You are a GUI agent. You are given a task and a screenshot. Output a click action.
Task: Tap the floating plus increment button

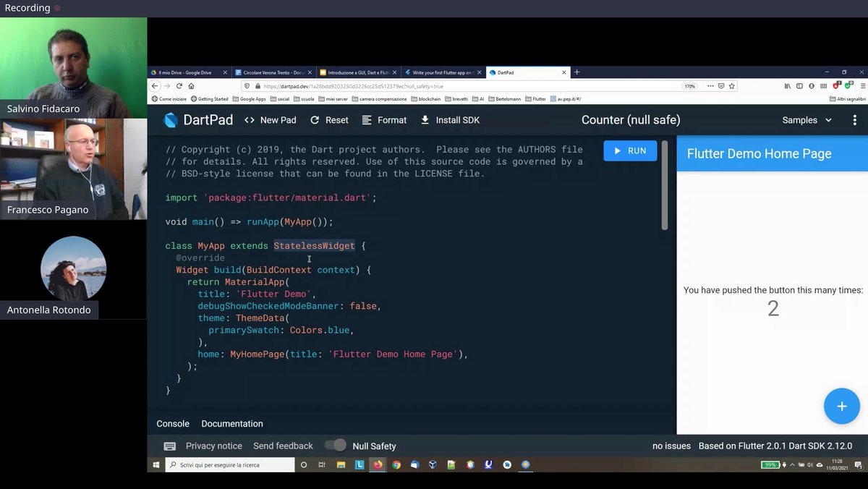pos(841,407)
